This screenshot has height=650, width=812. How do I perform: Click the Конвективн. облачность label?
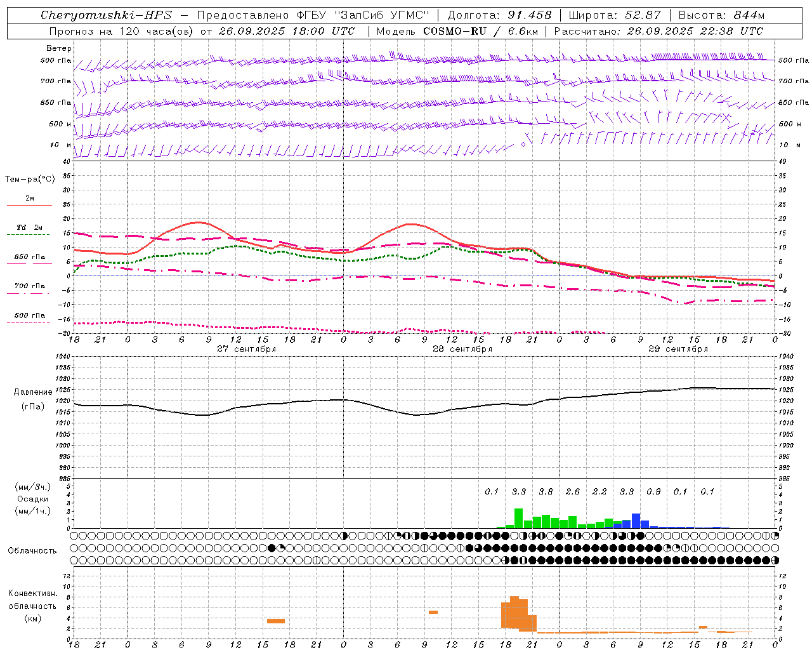(x=32, y=600)
